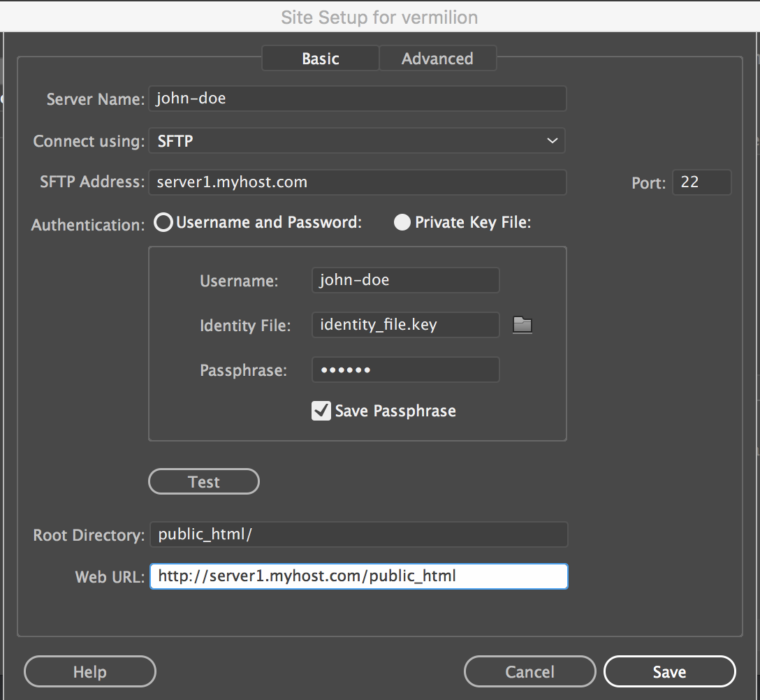760x700 pixels.
Task: Select the Server Name field showing john-doe
Action: (357, 99)
